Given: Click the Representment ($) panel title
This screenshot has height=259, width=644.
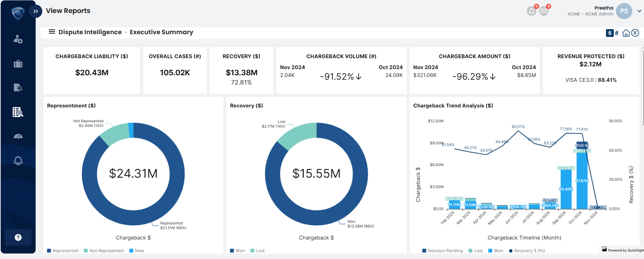Looking at the screenshot, I should 71,106.
